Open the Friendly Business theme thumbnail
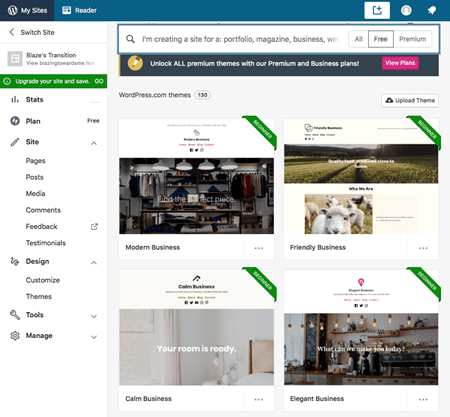The height and width of the screenshot is (417, 450). pyautogui.click(x=361, y=176)
